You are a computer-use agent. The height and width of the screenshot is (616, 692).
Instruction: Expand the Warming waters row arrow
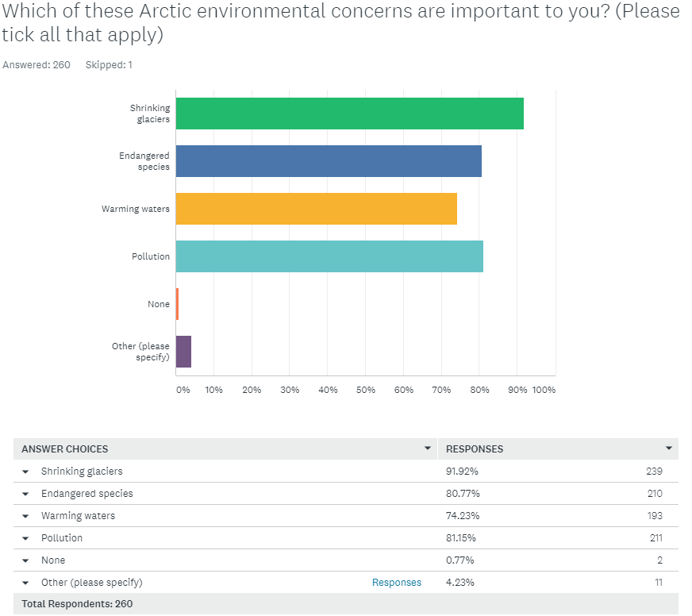pos(25,516)
